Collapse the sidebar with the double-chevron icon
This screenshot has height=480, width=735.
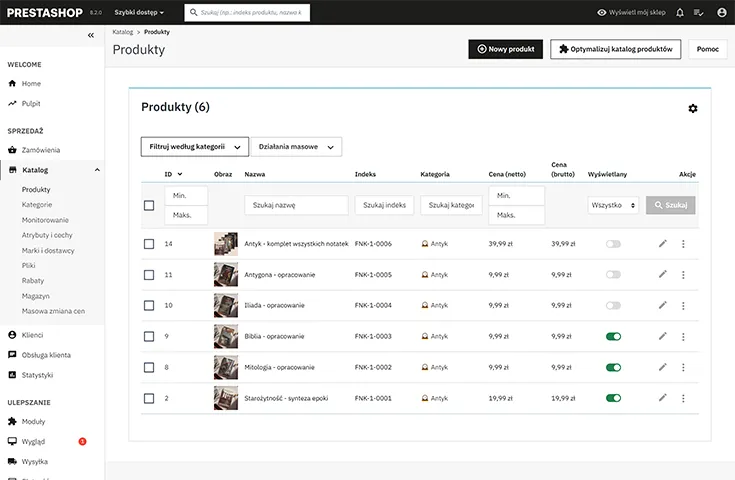pos(91,35)
